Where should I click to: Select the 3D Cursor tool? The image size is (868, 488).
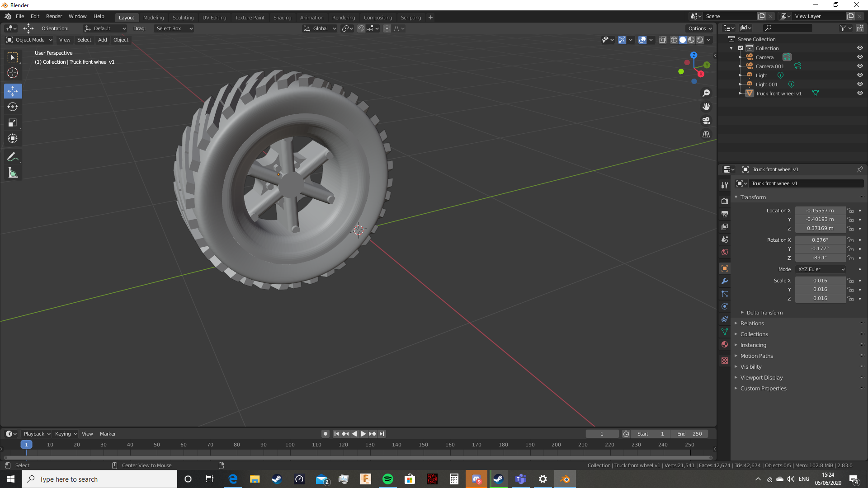tap(13, 73)
